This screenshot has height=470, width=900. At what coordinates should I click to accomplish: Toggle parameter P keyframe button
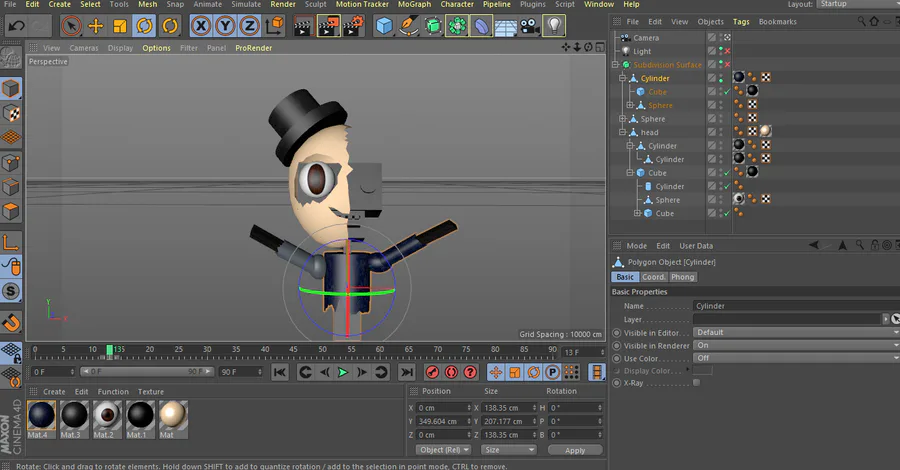(x=552, y=372)
